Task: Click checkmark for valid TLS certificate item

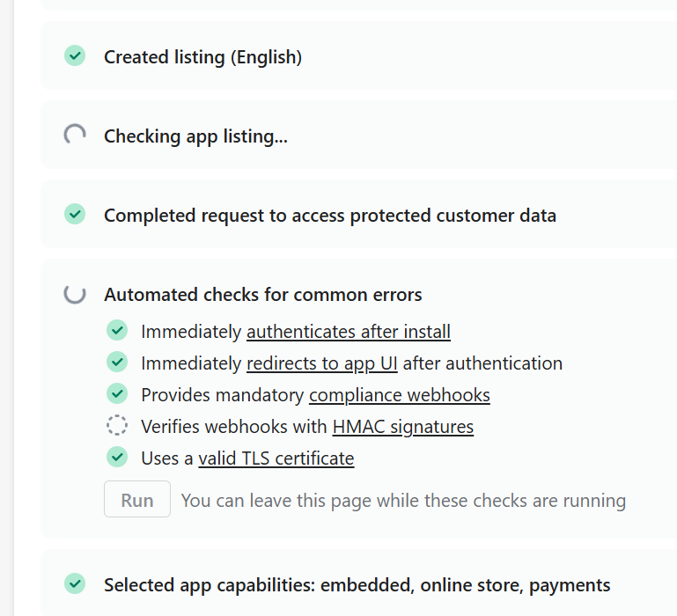Action: click(x=117, y=457)
